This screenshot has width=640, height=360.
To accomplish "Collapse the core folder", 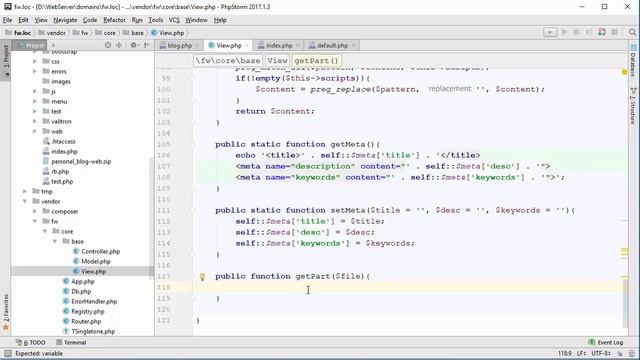I will [x=45, y=231].
